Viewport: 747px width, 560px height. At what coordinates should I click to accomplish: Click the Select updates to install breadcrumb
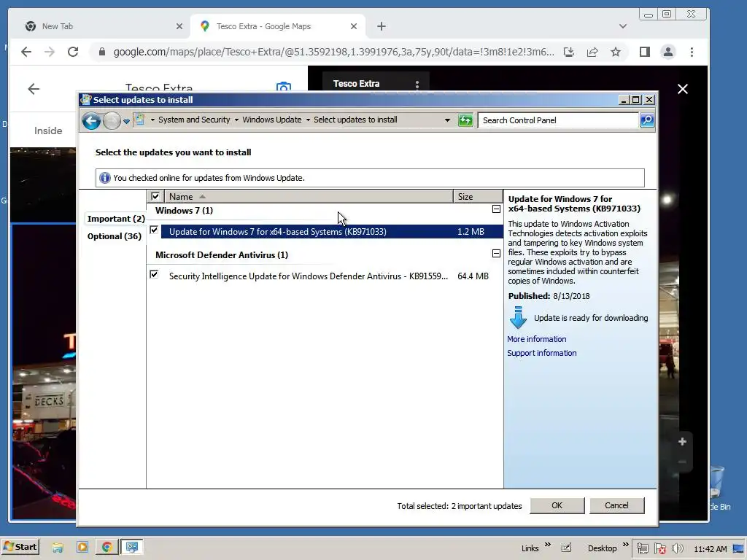point(355,120)
